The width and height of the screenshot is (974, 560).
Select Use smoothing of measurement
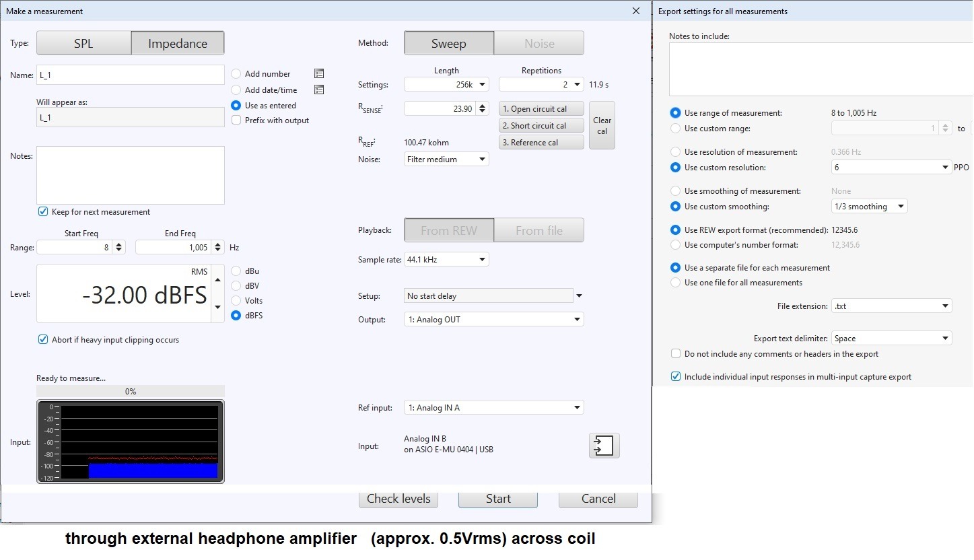tap(676, 191)
